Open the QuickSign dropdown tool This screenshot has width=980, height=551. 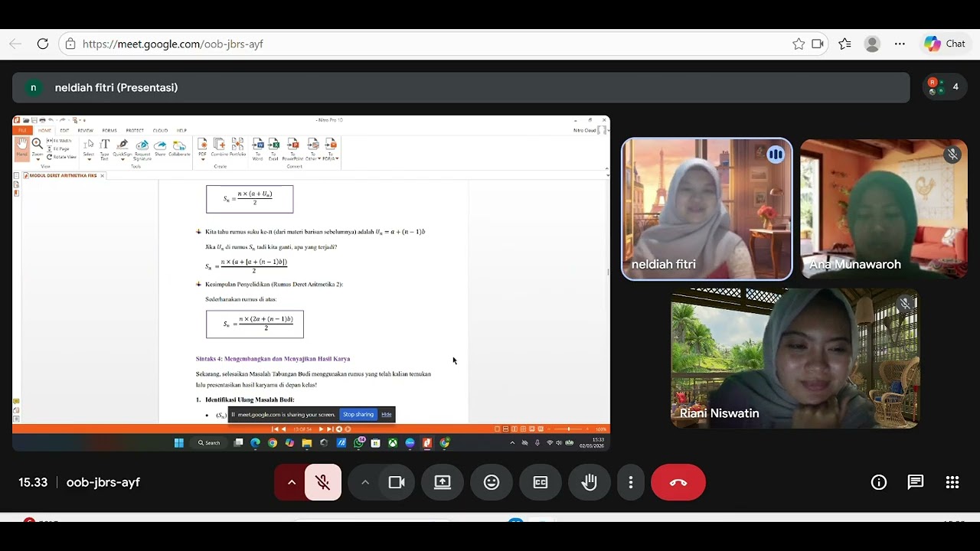122,149
